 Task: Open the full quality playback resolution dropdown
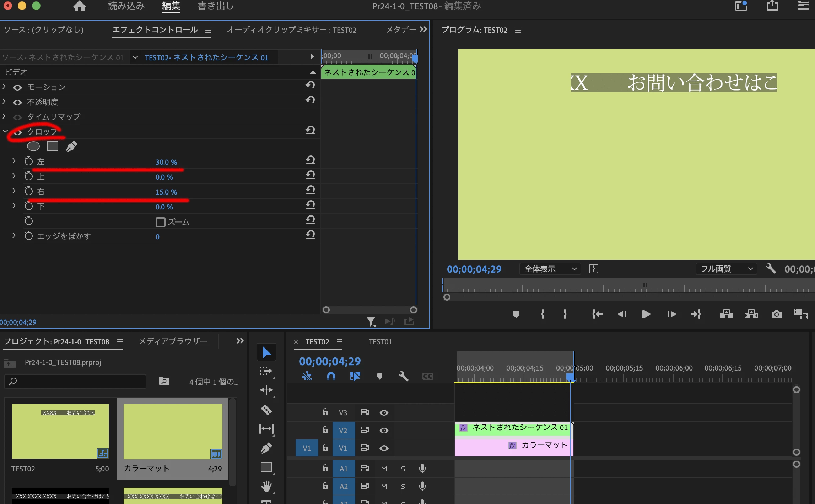click(726, 269)
